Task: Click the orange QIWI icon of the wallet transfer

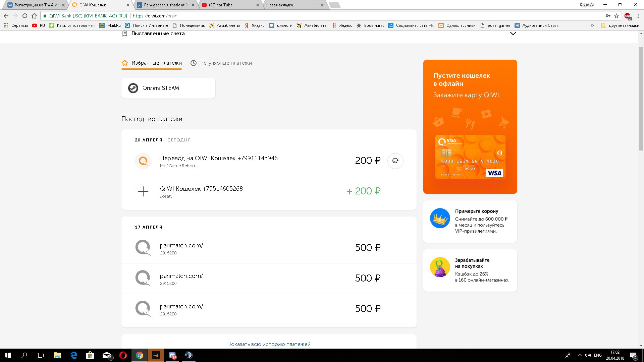Action: [x=143, y=161]
